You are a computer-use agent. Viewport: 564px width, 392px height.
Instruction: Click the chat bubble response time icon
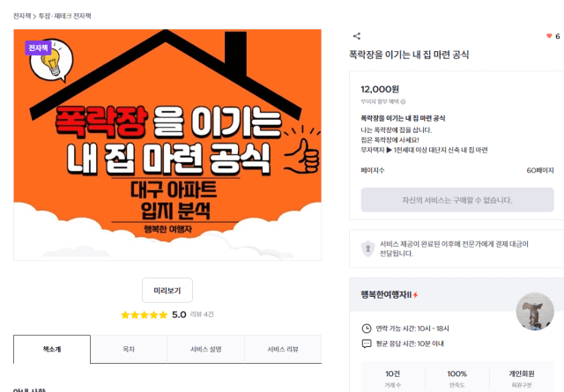click(367, 344)
